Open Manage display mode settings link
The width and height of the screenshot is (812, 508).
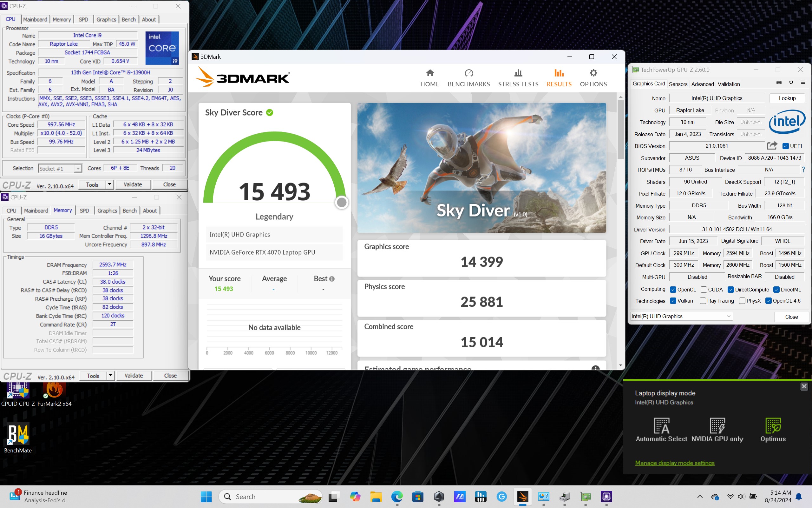pyautogui.click(x=674, y=463)
